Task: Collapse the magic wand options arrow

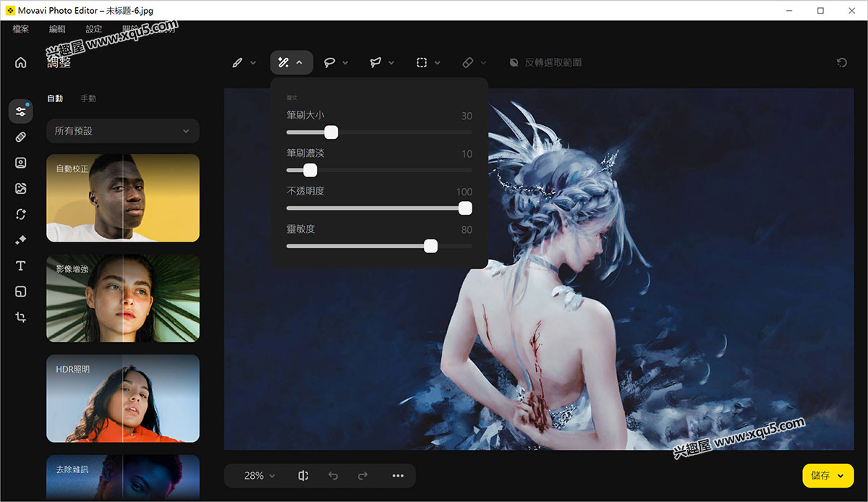Action: (x=299, y=63)
